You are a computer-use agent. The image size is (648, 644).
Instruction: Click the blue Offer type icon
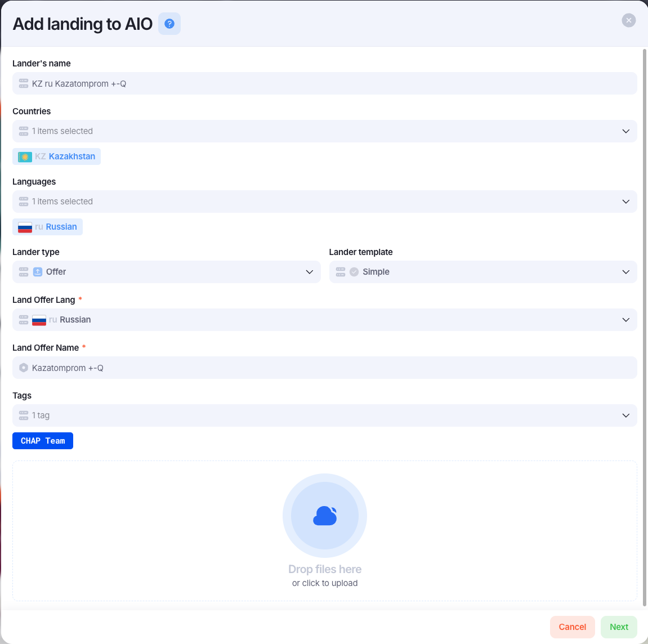click(x=38, y=271)
